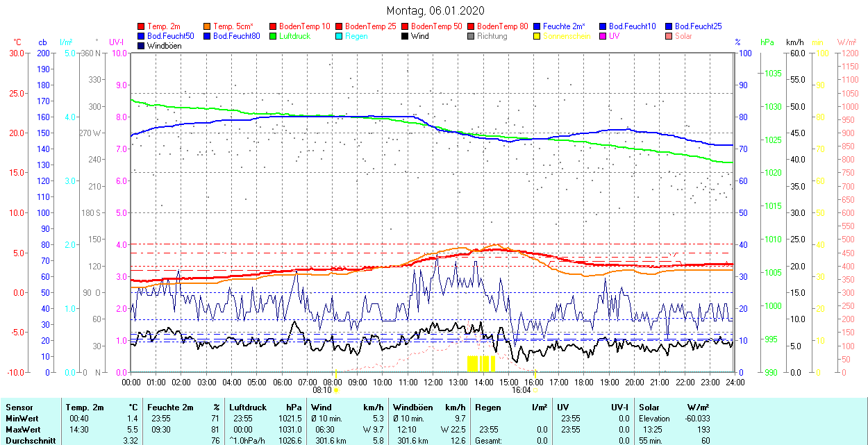Click the dark Windböen legend swatch

coord(142,46)
